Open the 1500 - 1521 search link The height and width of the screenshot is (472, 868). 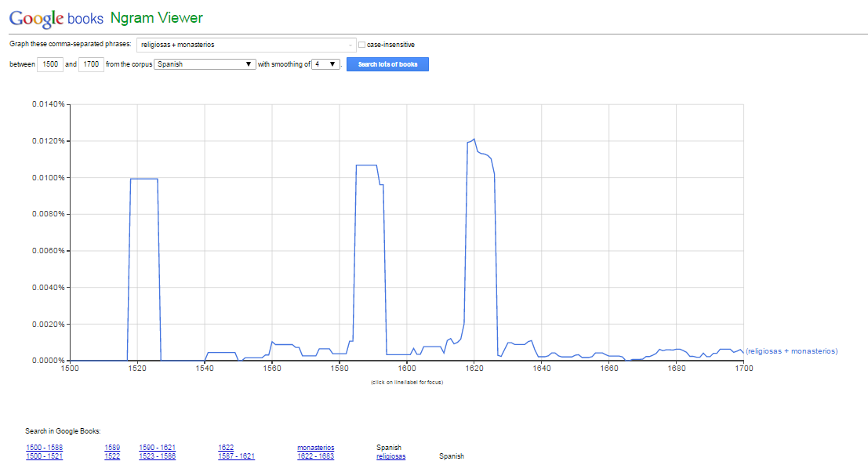43,456
